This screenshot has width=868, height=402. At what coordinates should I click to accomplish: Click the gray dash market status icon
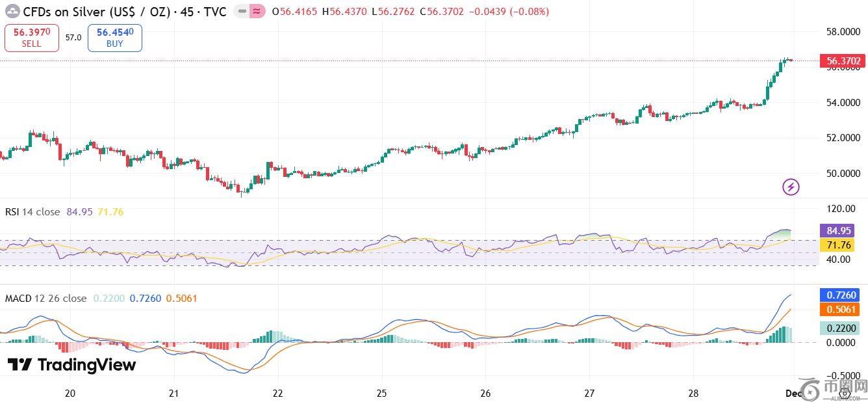[240, 12]
